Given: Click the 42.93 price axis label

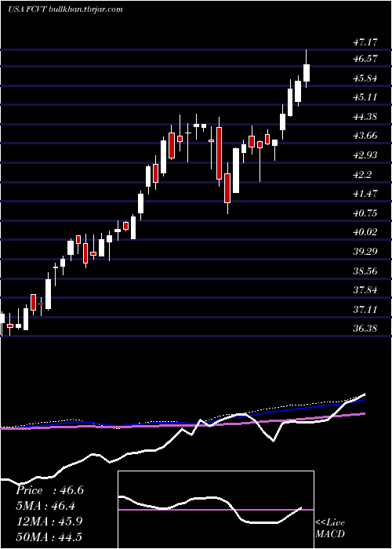Looking at the screenshot, I should coord(365,155).
